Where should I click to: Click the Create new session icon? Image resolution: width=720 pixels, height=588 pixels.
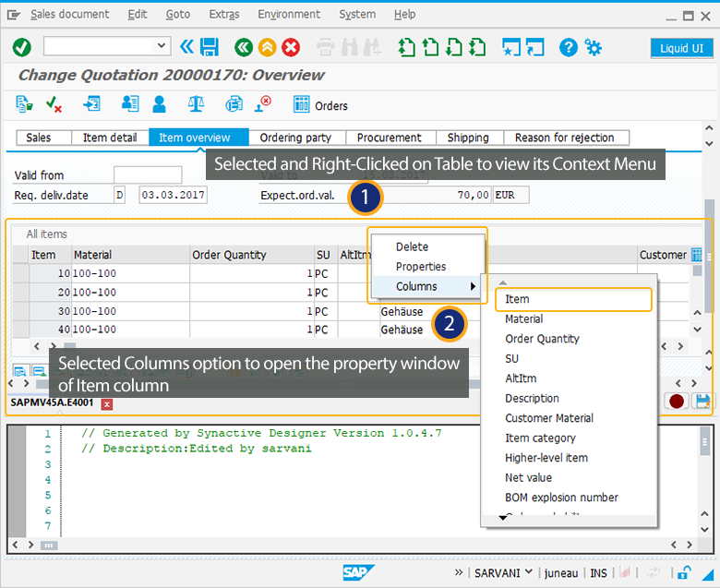point(511,47)
